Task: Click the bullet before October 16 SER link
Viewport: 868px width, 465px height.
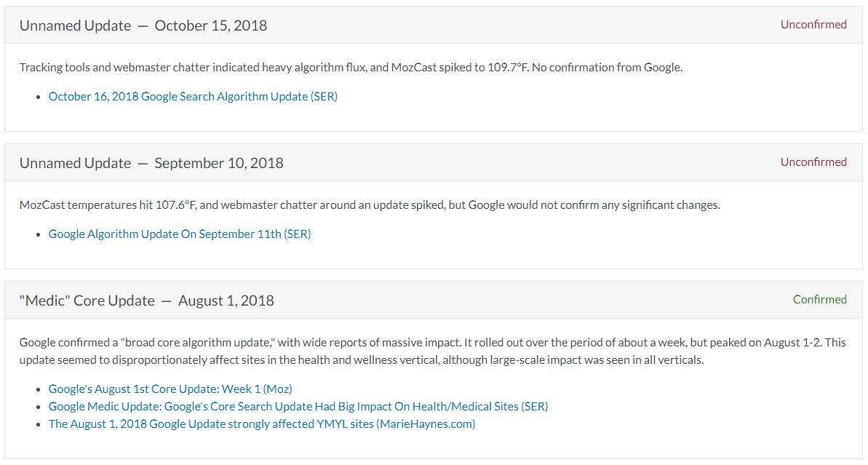Action: (38, 97)
